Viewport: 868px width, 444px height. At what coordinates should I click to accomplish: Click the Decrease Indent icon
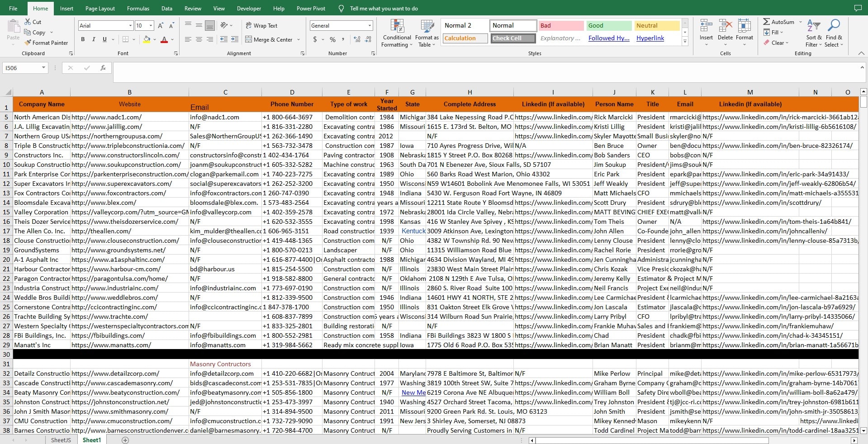(x=223, y=39)
